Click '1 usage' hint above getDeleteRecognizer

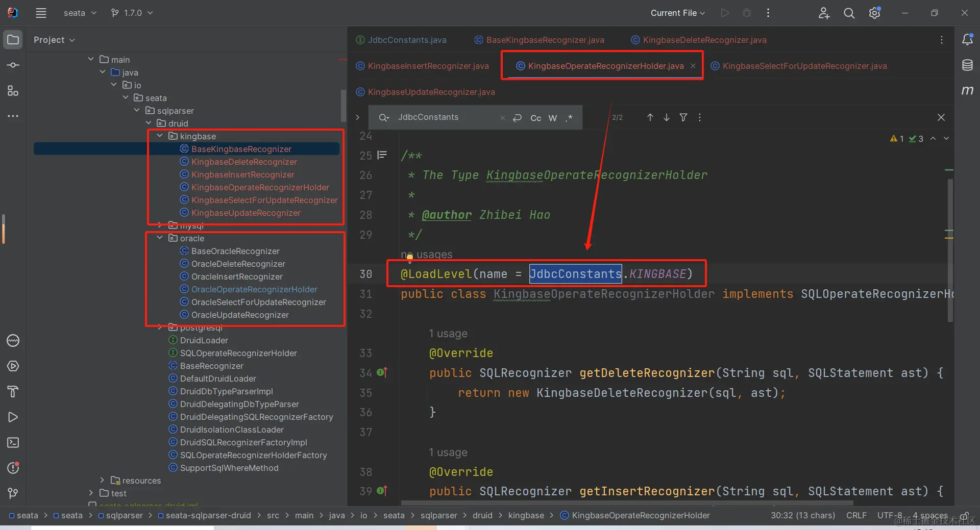(448, 334)
